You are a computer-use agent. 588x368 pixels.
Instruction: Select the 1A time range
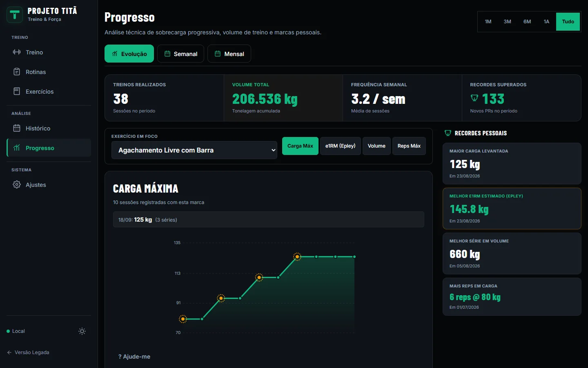pyautogui.click(x=546, y=22)
